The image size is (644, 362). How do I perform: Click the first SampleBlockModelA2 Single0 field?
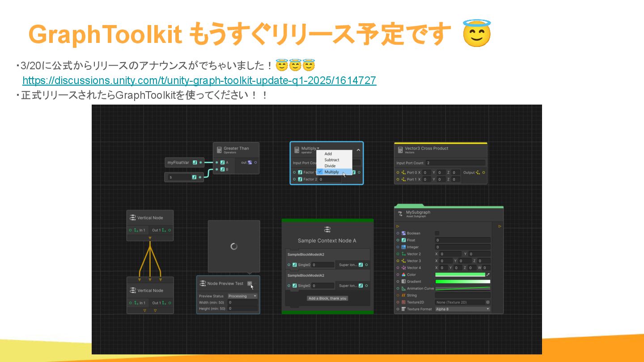323,265
